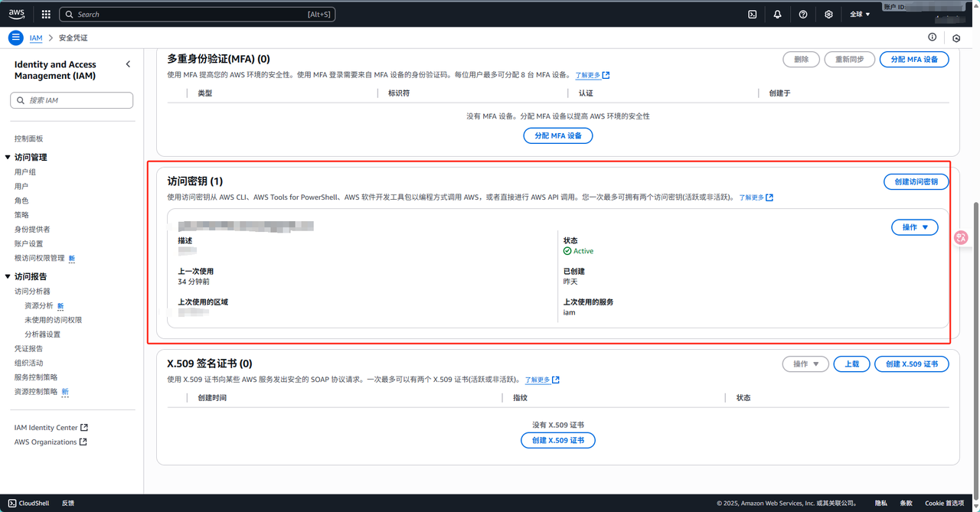Open CloudShell from the top bar icon
The height and width of the screenshot is (512, 980).
tap(753, 14)
